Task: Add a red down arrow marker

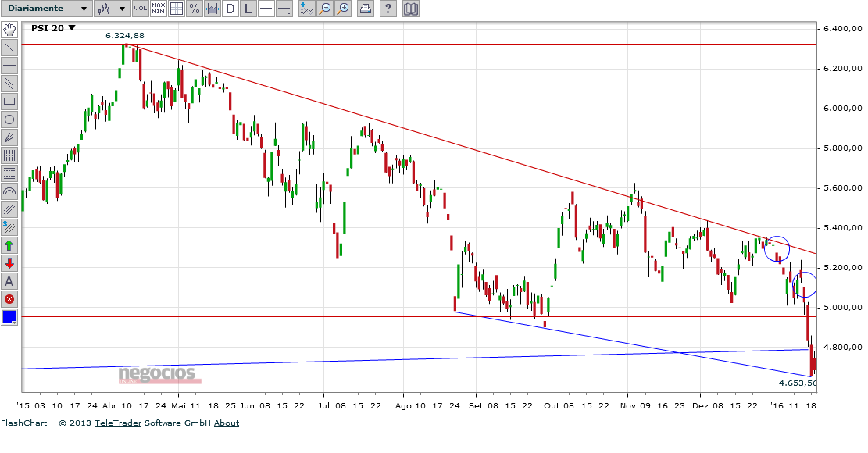Action: (x=9, y=263)
